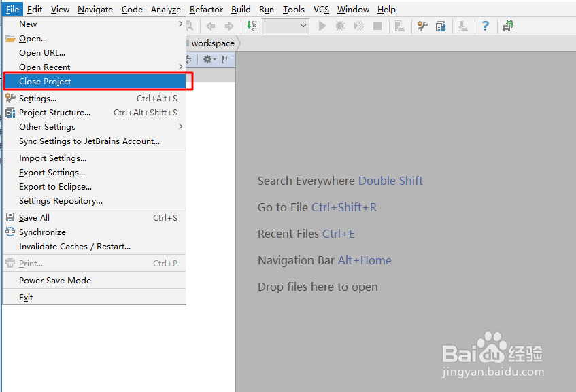Click the Debug bug icon

tap(341, 26)
